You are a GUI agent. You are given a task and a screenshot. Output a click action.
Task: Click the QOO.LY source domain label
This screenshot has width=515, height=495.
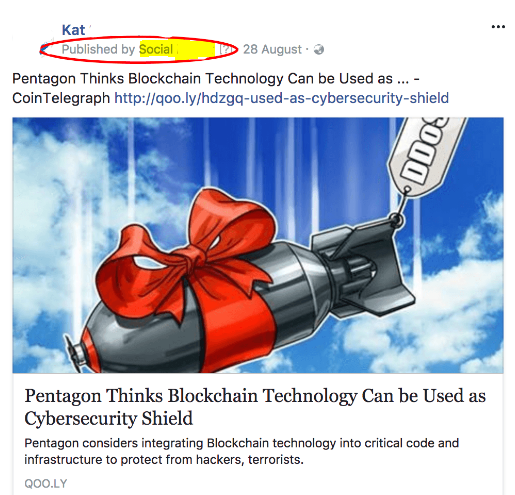[x=46, y=484]
